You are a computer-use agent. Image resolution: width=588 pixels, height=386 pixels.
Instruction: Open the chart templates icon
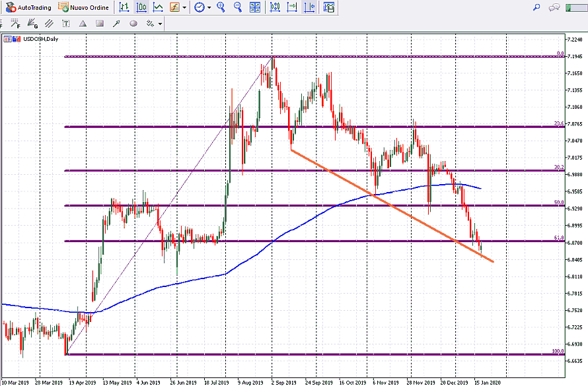click(x=329, y=7)
